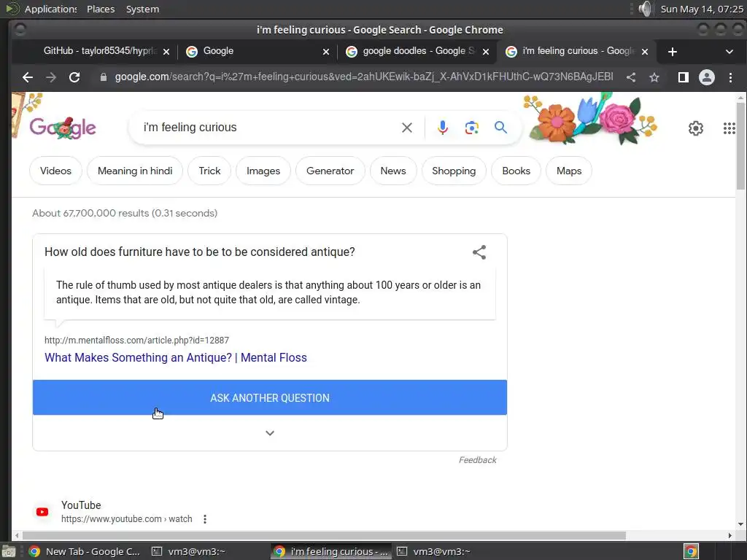Select the i'm feeling curious tab
This screenshot has height=560, width=747.
(576, 51)
